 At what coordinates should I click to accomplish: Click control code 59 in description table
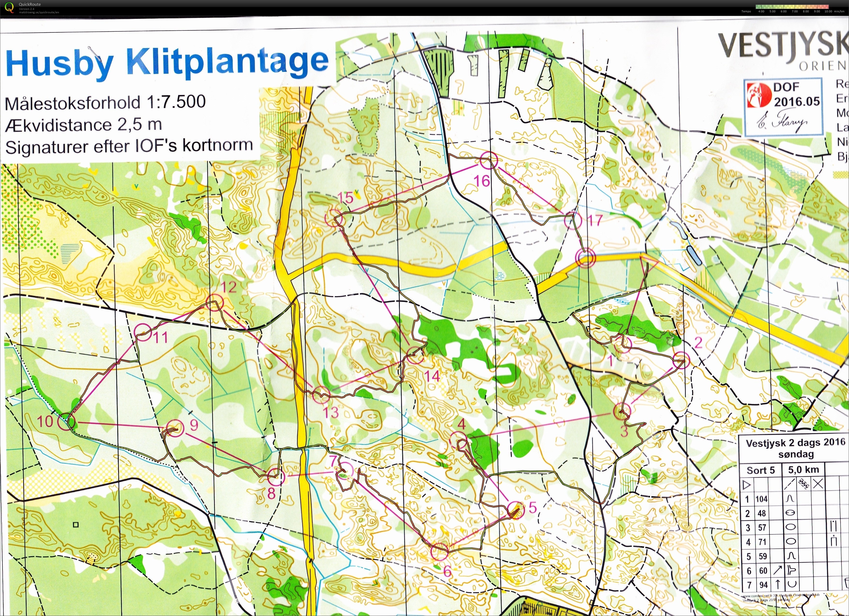[x=762, y=557]
